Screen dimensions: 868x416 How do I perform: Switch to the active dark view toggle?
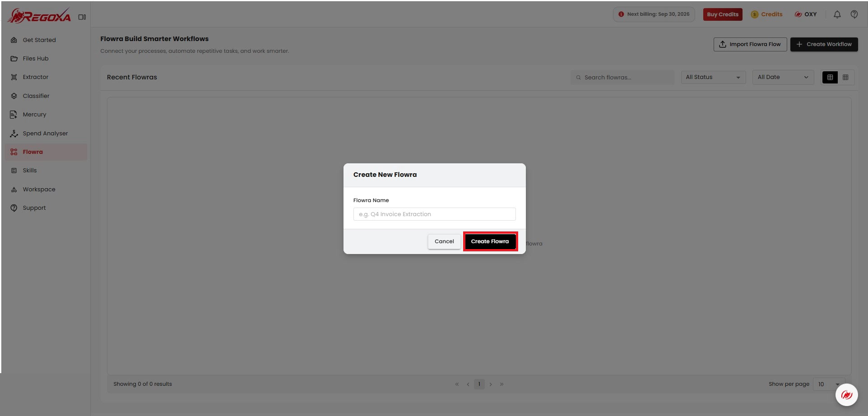click(830, 78)
